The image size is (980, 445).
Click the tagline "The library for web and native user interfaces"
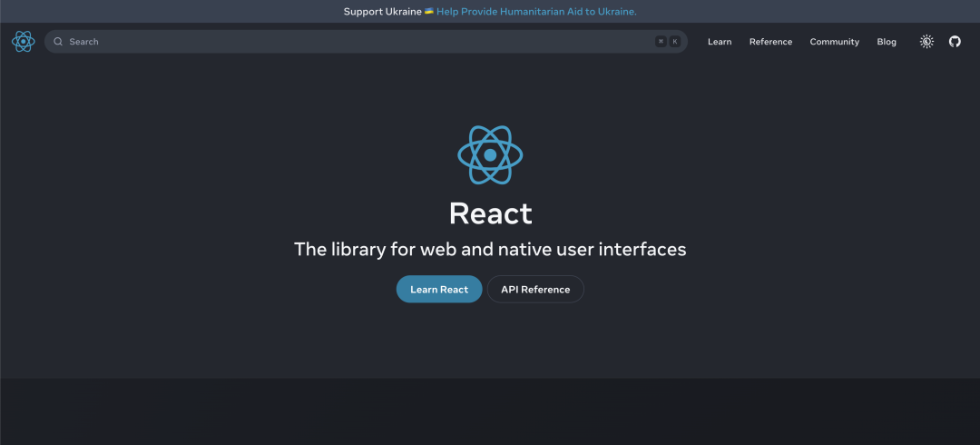click(x=490, y=249)
